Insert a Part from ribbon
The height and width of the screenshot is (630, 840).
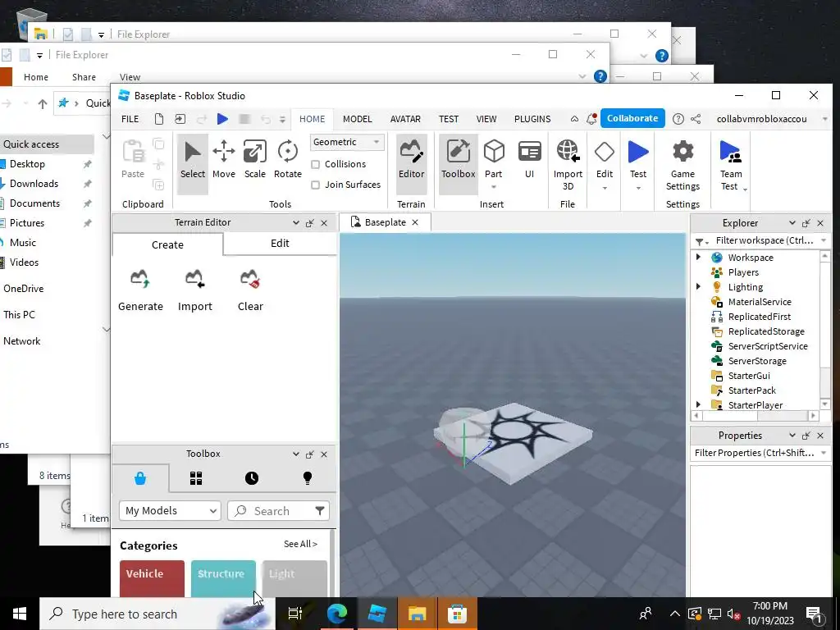tap(493, 159)
